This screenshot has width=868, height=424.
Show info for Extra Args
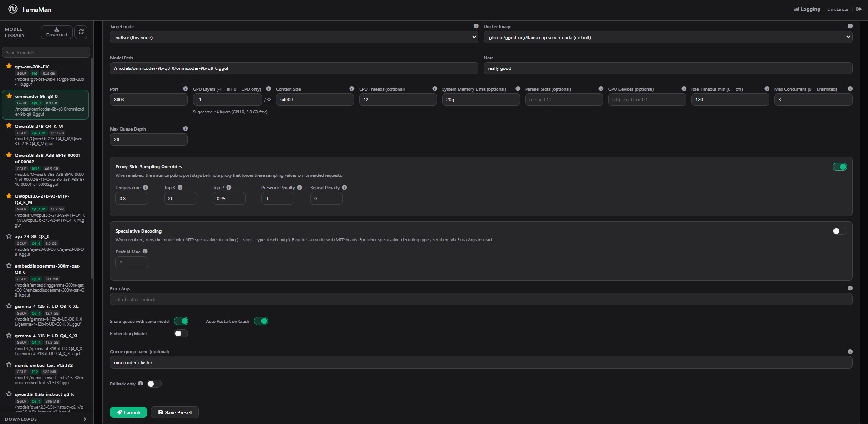[850, 288]
